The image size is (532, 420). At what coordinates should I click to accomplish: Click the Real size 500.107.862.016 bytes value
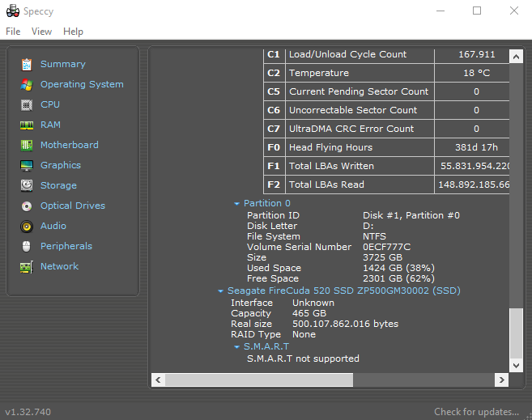tap(346, 324)
